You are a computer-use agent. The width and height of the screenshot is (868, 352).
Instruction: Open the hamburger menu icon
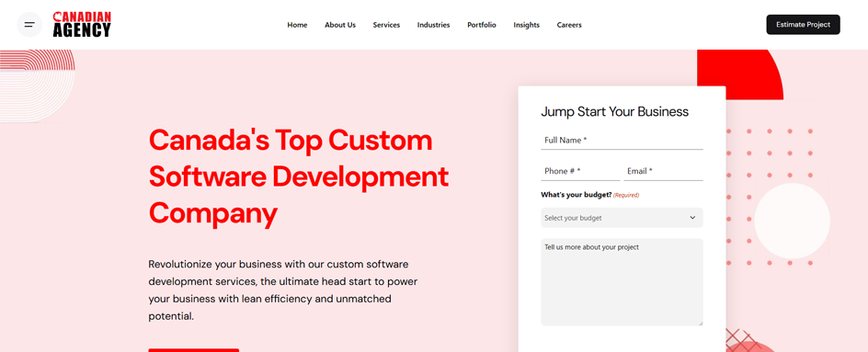(29, 25)
